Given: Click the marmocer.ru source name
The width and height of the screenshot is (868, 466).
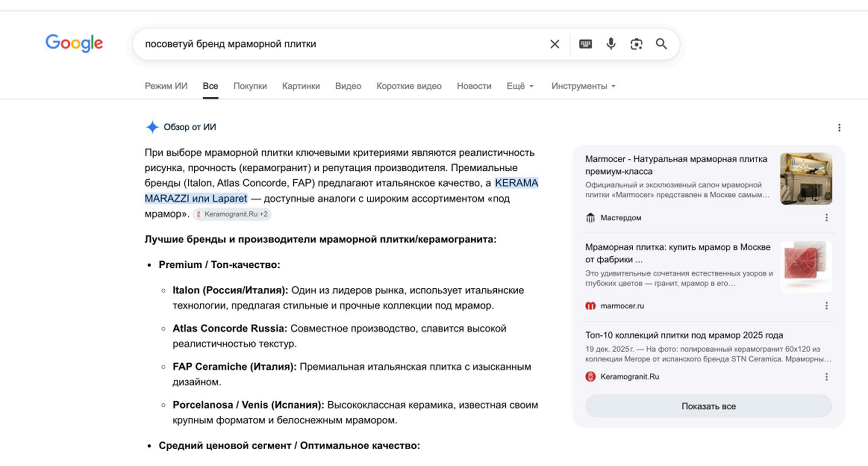Looking at the screenshot, I should pyautogui.click(x=622, y=306).
